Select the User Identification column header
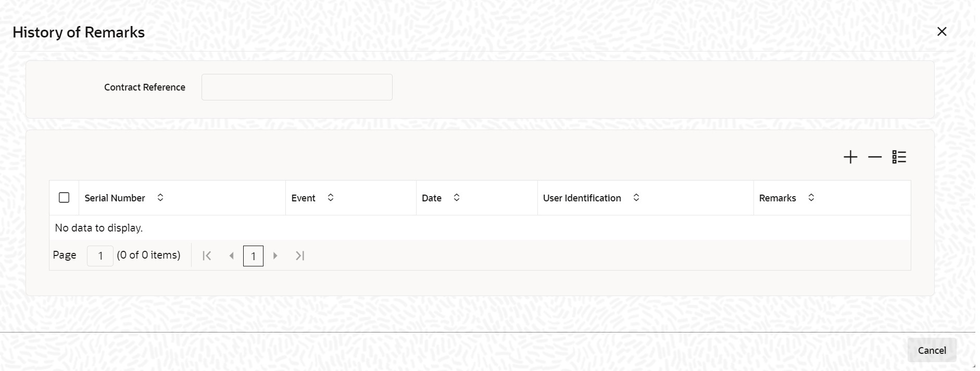Image resolution: width=980 pixels, height=371 pixels. pyautogui.click(x=582, y=198)
